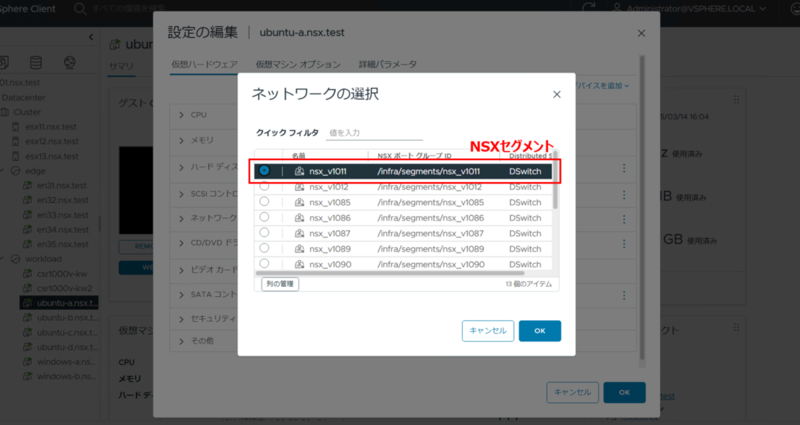
Task: Click the three-dot menu on CD/DVD row
Action: (624, 244)
